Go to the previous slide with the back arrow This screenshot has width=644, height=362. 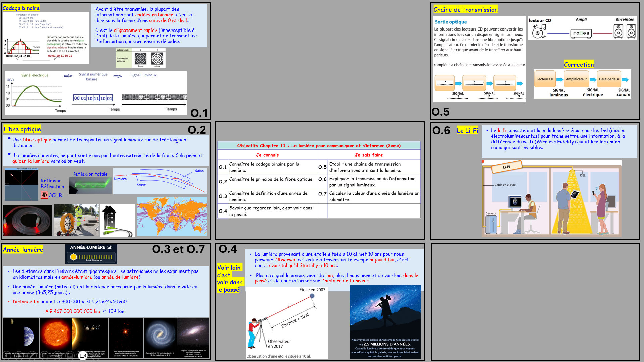coord(6,356)
